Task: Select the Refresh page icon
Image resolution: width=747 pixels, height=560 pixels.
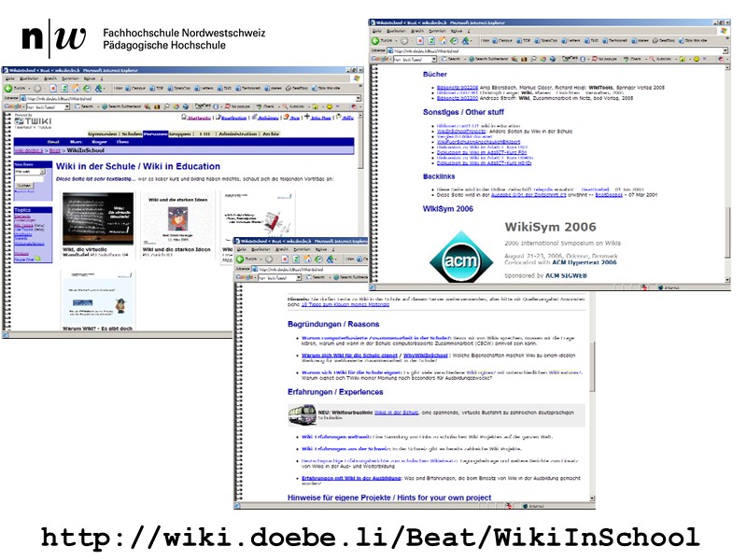Action: tap(63, 89)
